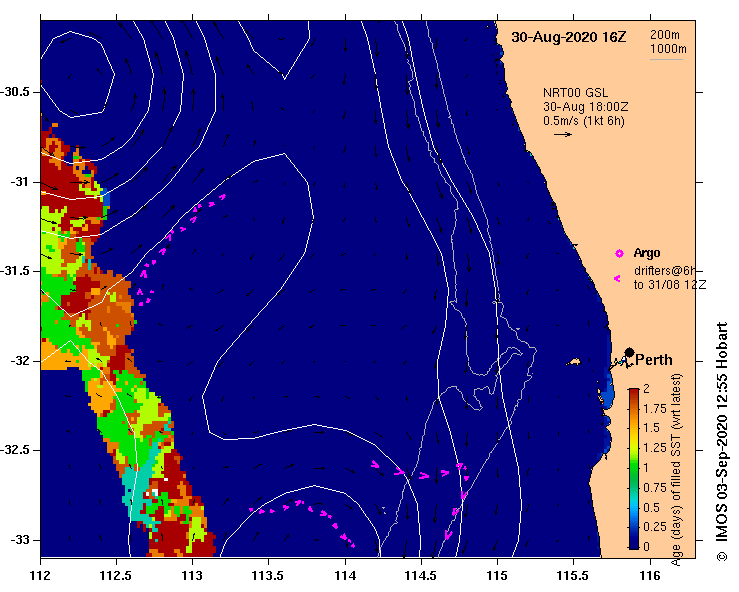Click the Perth city label

(x=654, y=360)
